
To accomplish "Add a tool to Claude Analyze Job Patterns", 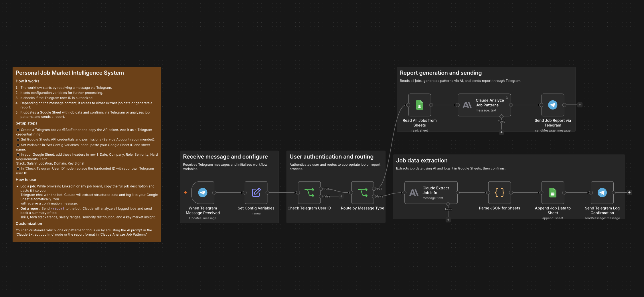I will coord(501,132).
